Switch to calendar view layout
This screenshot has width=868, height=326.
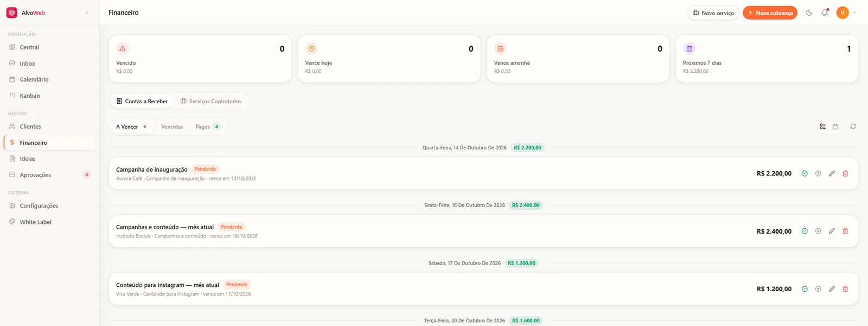coord(835,127)
